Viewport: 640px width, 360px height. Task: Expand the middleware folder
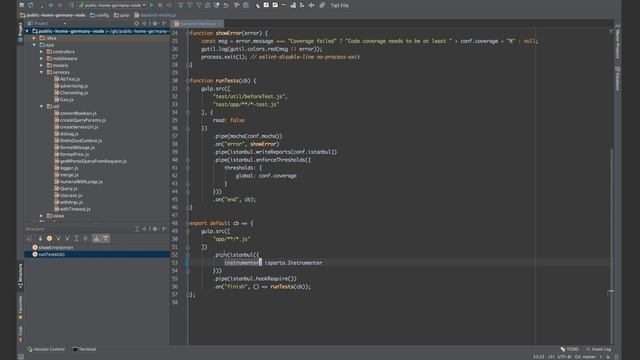(x=41, y=58)
